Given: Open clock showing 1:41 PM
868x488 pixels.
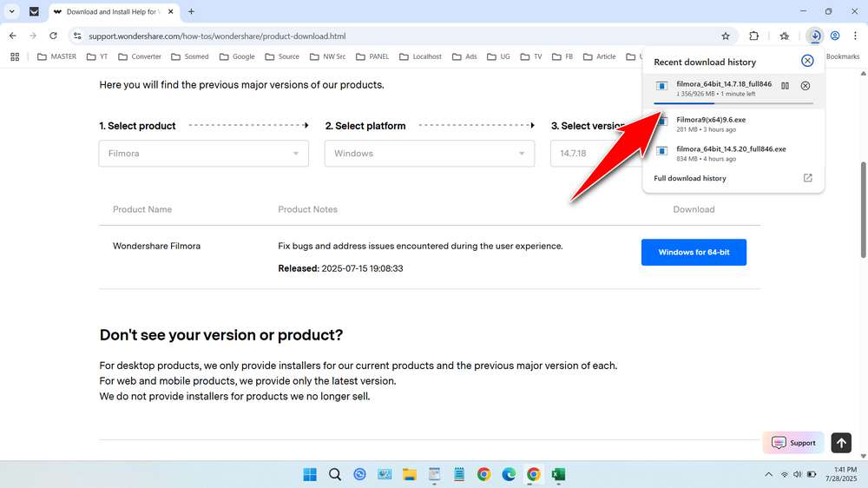Looking at the screenshot, I should click(x=841, y=473).
